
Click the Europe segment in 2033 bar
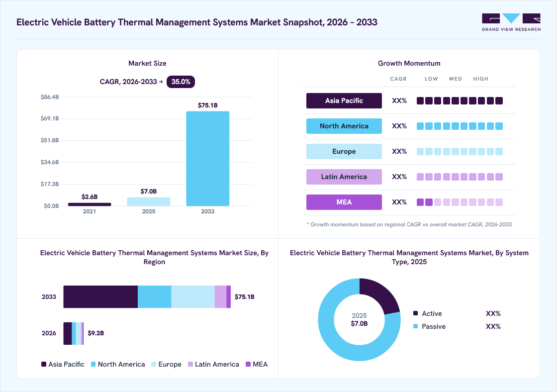[193, 297]
